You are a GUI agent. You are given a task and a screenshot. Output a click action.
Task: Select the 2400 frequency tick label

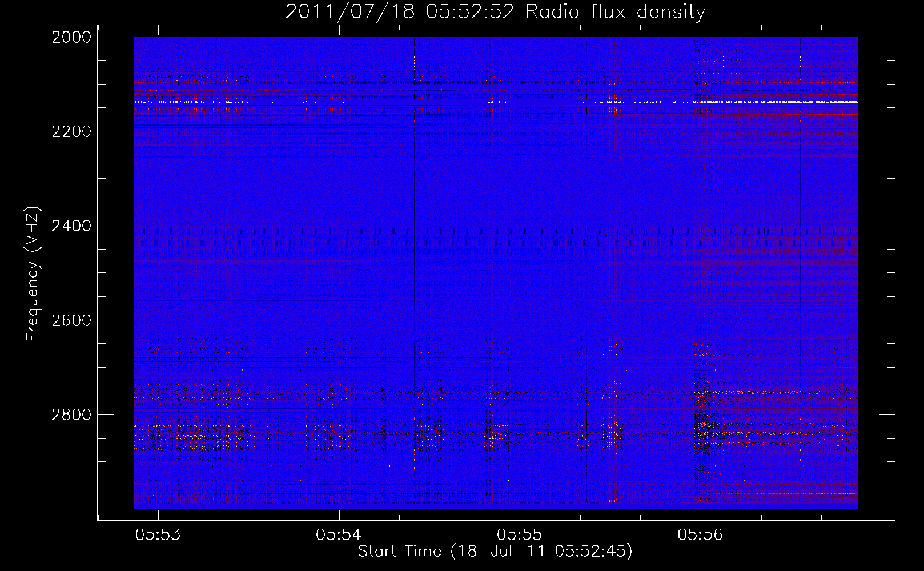click(71, 226)
